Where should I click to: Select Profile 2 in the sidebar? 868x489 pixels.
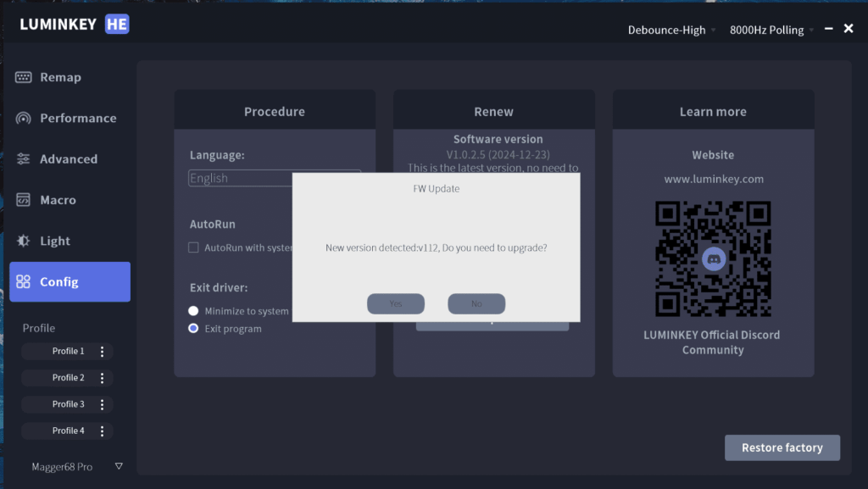tap(68, 378)
